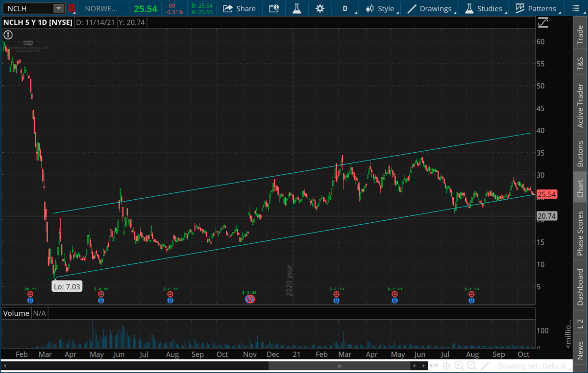Click the red conference call icon under $-0.99

(101, 295)
